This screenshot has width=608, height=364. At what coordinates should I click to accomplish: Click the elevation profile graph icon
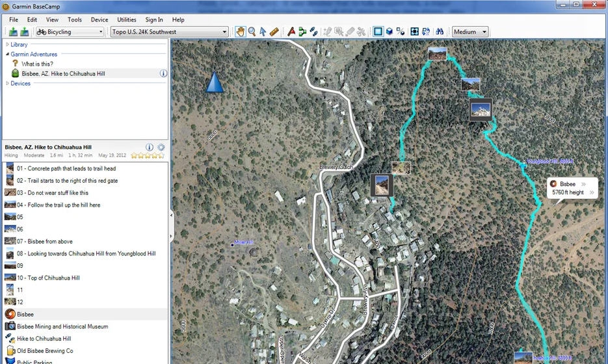(x=401, y=32)
